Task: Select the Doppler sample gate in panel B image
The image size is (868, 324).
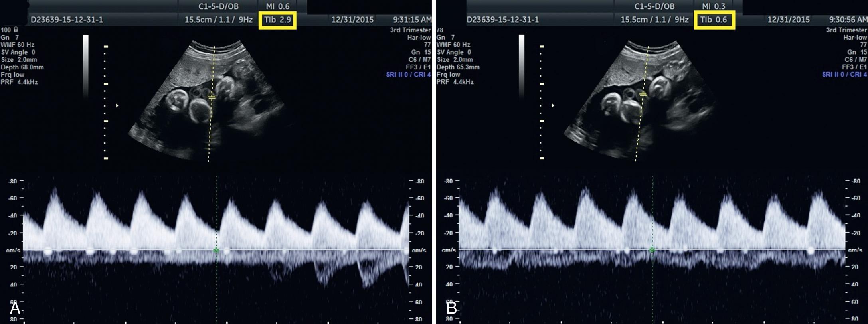Action: (x=643, y=95)
